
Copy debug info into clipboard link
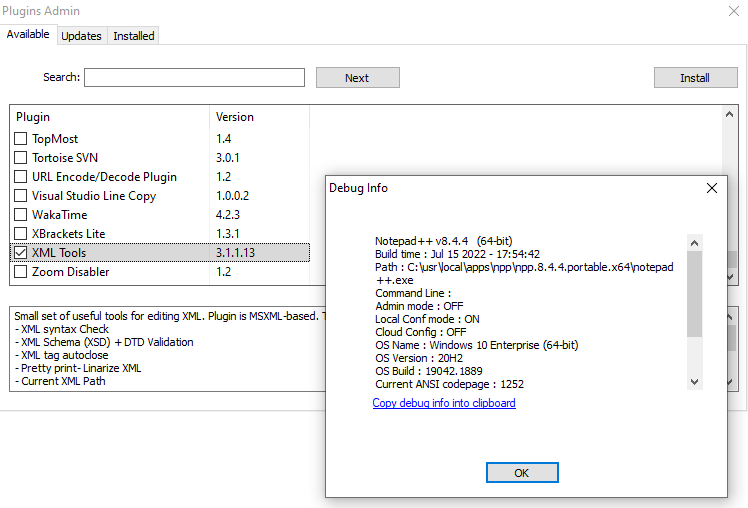[444, 403]
